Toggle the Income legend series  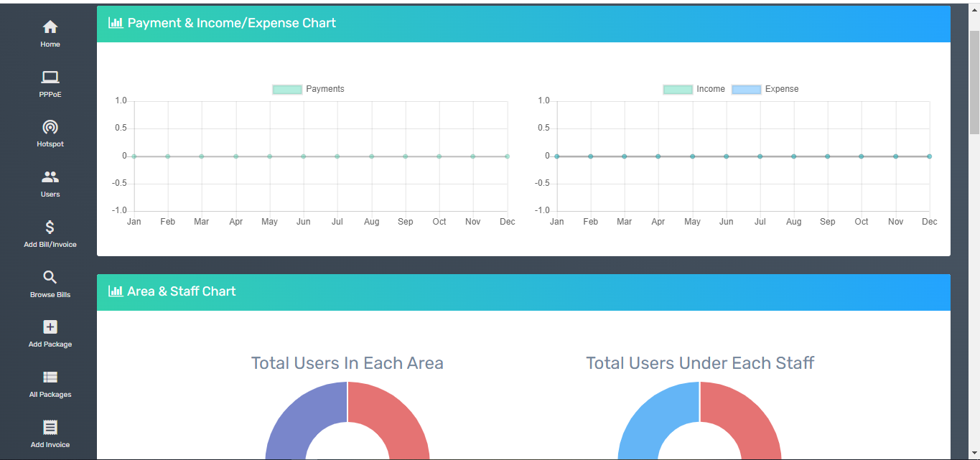click(694, 90)
